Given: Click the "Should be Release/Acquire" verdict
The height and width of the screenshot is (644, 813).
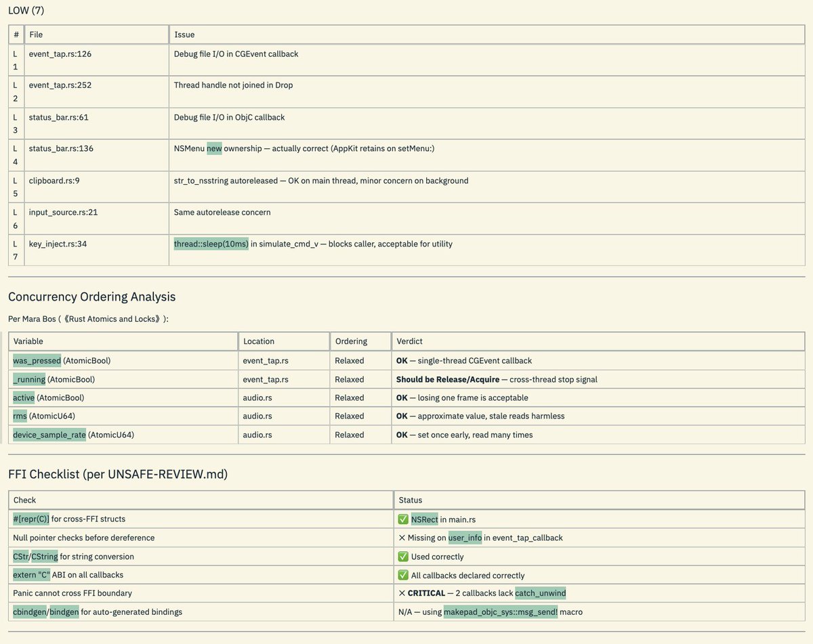Looking at the screenshot, I should pos(448,379).
